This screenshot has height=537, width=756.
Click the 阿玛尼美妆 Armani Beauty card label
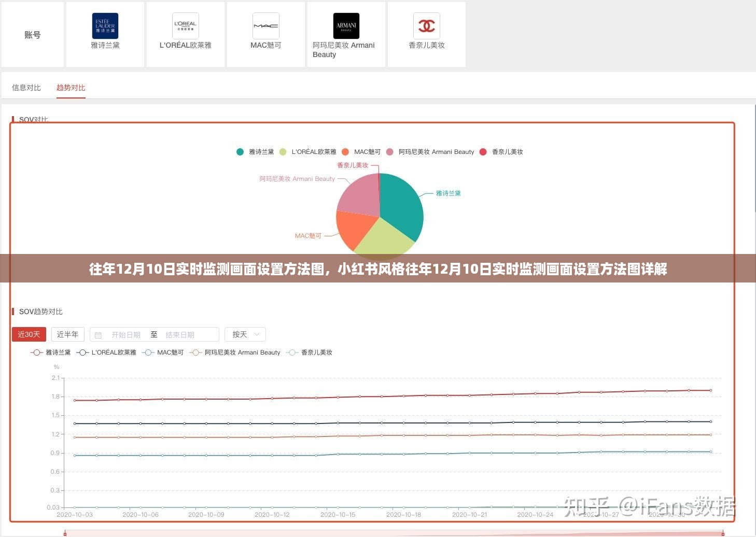pos(344,50)
